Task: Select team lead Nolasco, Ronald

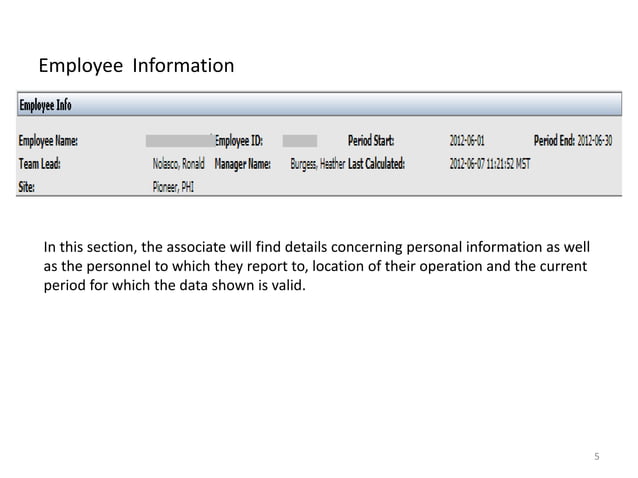Action: coord(179,164)
